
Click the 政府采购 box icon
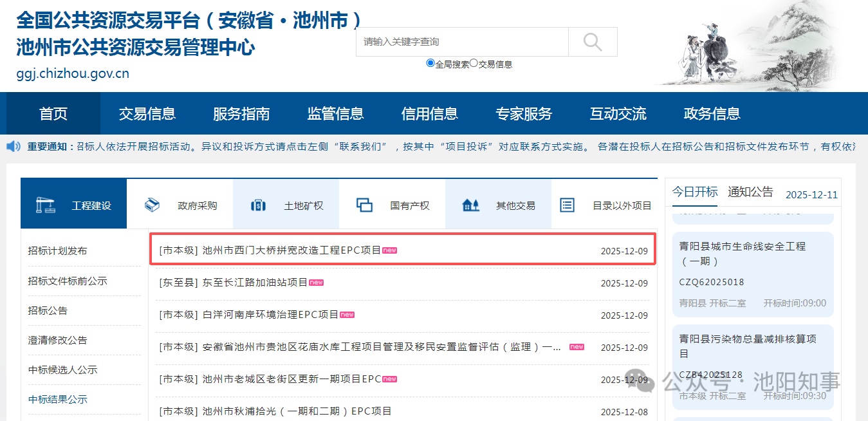(x=152, y=205)
